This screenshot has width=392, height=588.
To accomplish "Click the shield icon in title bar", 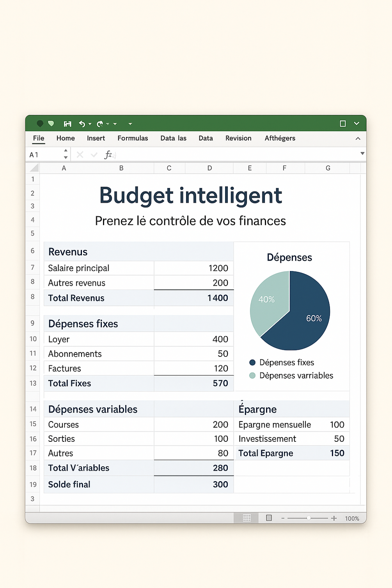I will click(x=51, y=124).
